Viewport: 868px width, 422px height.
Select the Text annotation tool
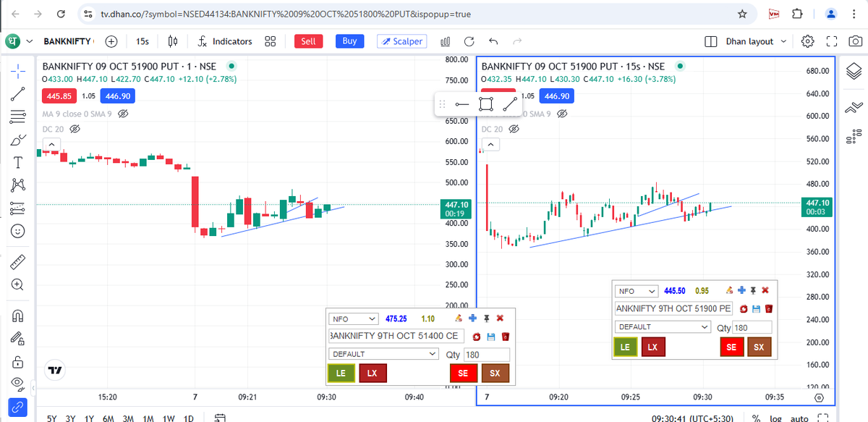[x=18, y=162]
